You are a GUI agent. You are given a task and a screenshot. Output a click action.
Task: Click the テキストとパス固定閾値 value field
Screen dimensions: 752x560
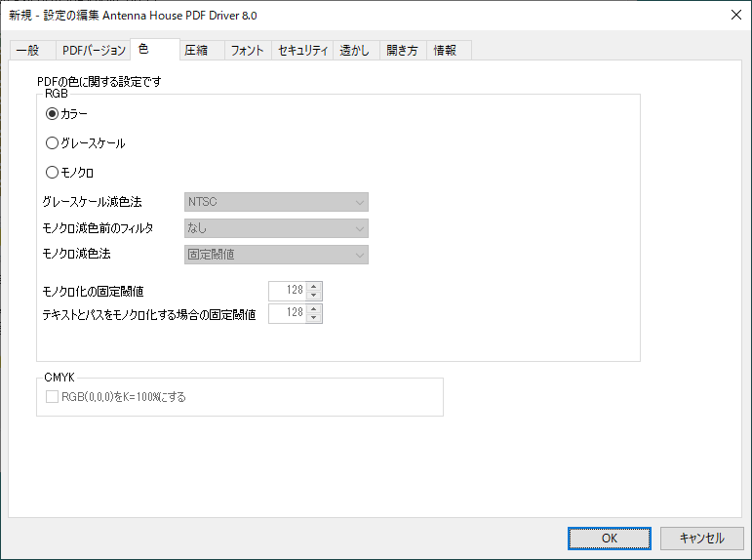coord(287,313)
